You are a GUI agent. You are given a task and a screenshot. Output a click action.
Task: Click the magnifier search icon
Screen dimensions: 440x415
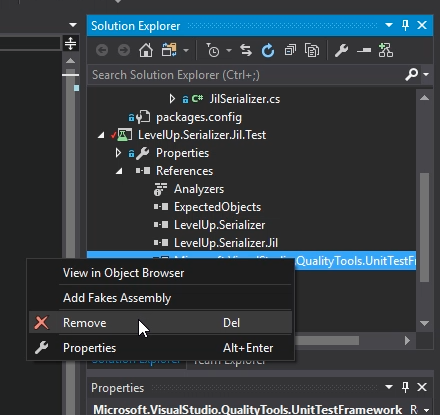click(x=412, y=74)
